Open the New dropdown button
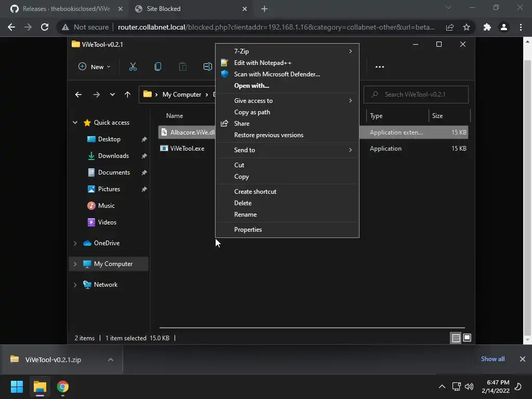 (95, 67)
